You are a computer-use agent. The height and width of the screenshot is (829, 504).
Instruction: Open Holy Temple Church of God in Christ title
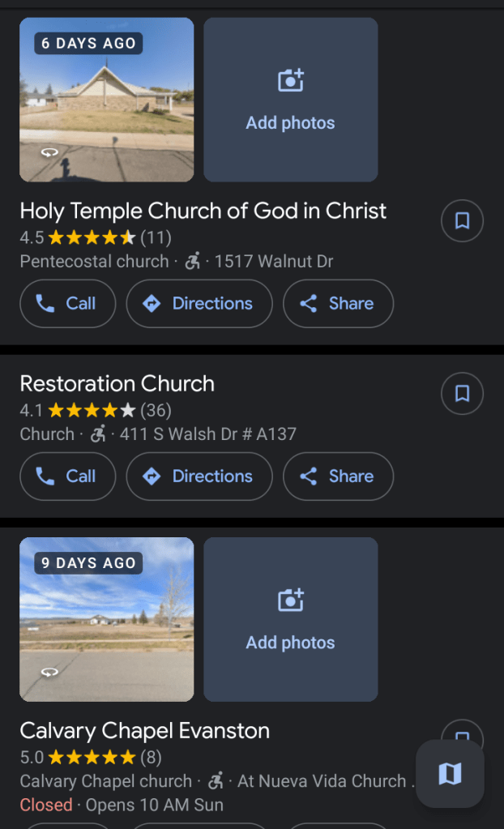pos(203,211)
